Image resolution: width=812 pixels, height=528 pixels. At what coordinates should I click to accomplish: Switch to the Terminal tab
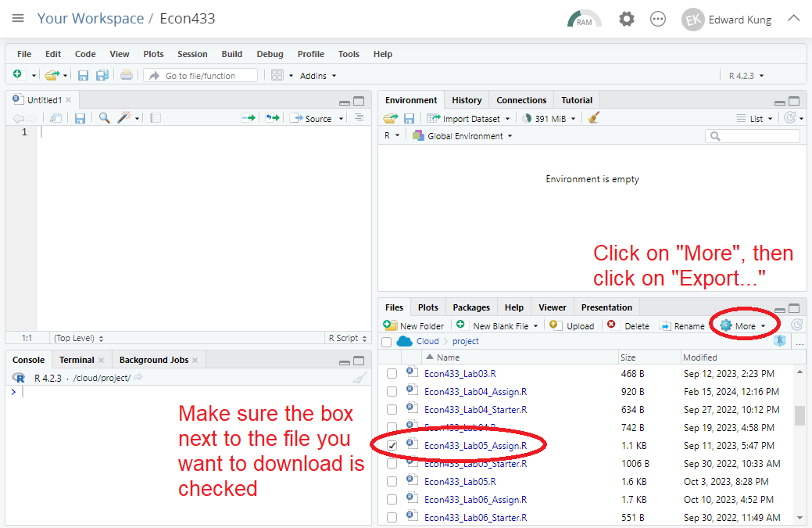coord(77,360)
